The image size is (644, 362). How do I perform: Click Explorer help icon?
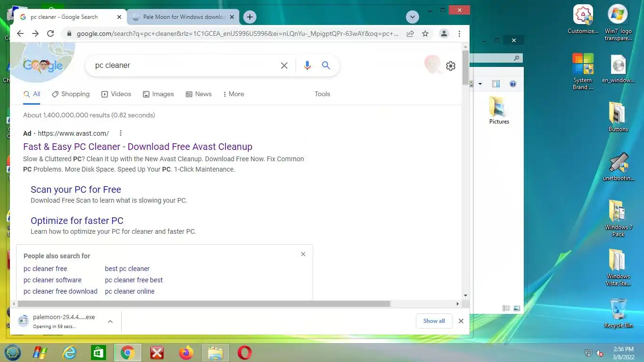(x=513, y=84)
